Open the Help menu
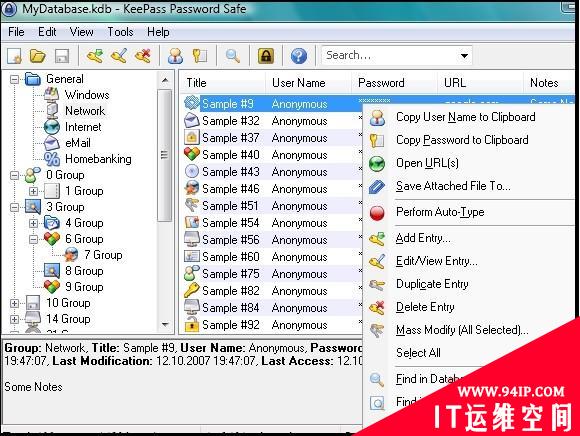Image resolution: width=580 pixels, height=436 pixels. click(158, 32)
